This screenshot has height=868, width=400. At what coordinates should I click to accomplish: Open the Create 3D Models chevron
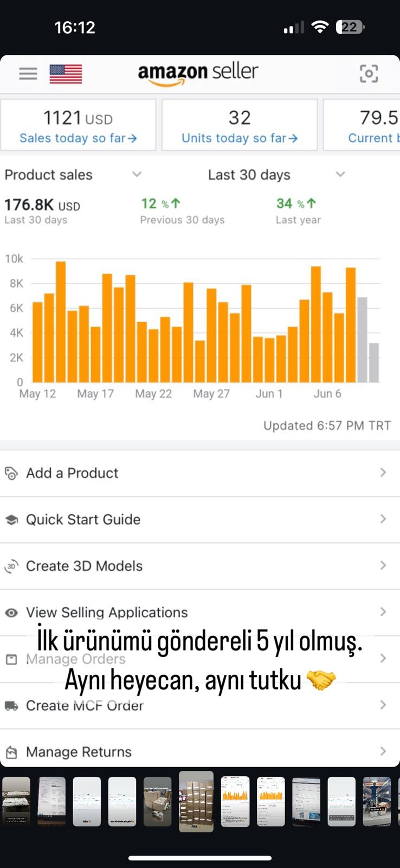coord(383,565)
